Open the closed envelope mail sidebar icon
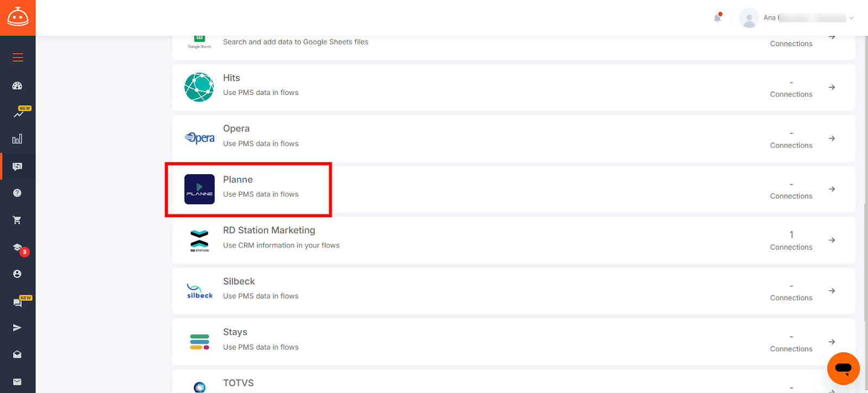 click(17, 382)
